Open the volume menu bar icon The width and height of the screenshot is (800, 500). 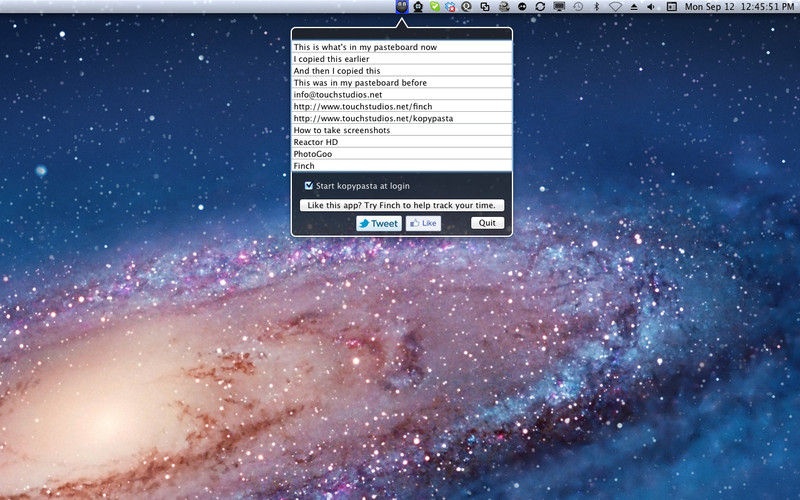[x=651, y=7]
